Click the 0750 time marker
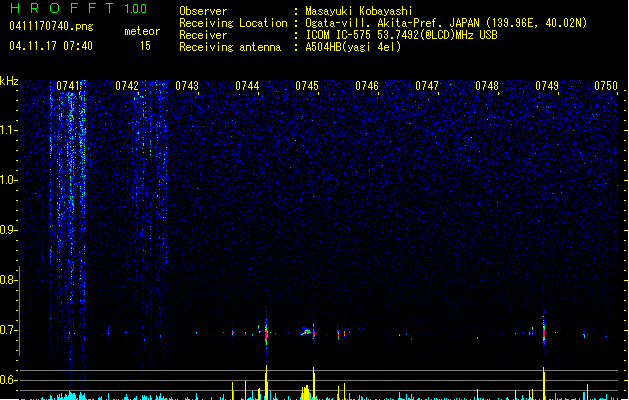 (606, 86)
